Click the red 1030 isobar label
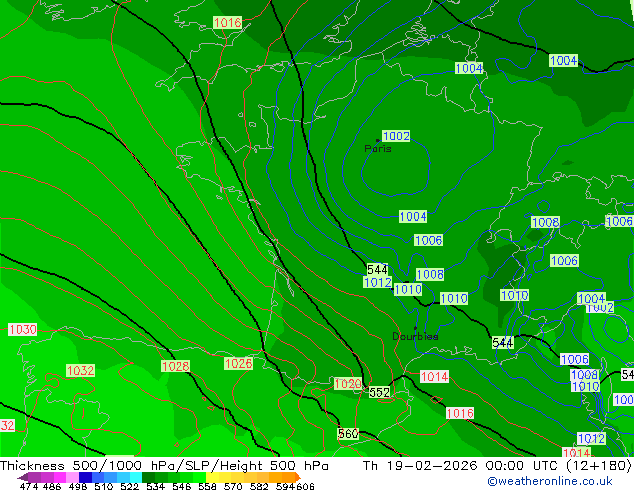Viewport: 634px width, 490px height. point(23,329)
